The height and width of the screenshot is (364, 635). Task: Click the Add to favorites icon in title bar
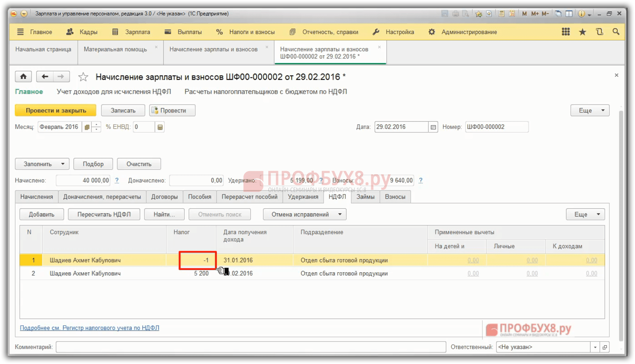coord(479,14)
